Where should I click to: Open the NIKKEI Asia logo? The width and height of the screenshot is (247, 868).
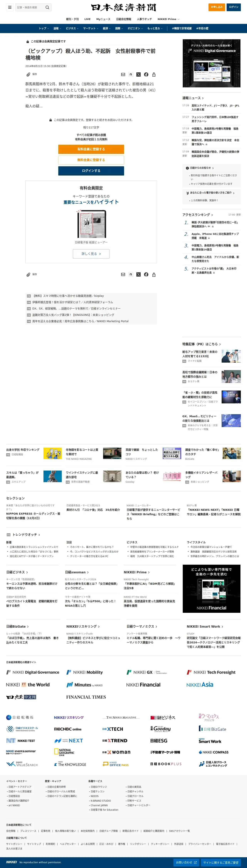[x=200, y=685]
